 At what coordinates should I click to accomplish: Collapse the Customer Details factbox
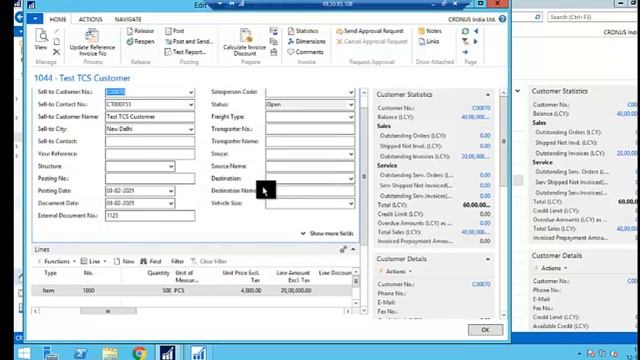click(x=488, y=259)
